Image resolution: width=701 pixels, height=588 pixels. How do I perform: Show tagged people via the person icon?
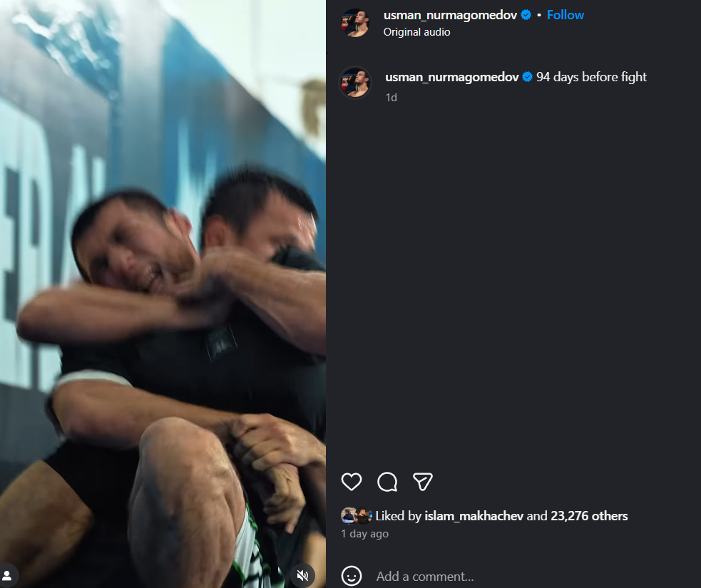[7, 575]
